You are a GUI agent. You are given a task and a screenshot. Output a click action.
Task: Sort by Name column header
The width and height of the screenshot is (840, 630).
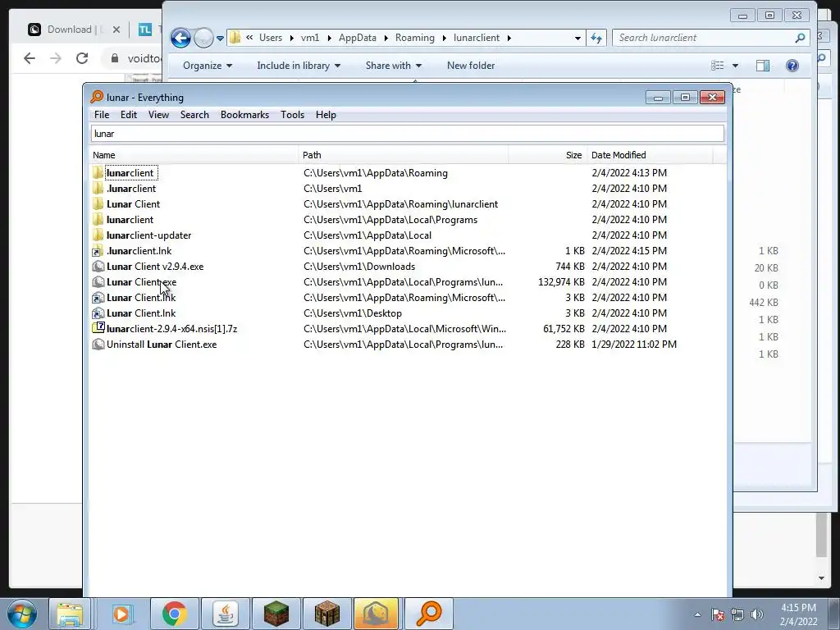(194, 155)
